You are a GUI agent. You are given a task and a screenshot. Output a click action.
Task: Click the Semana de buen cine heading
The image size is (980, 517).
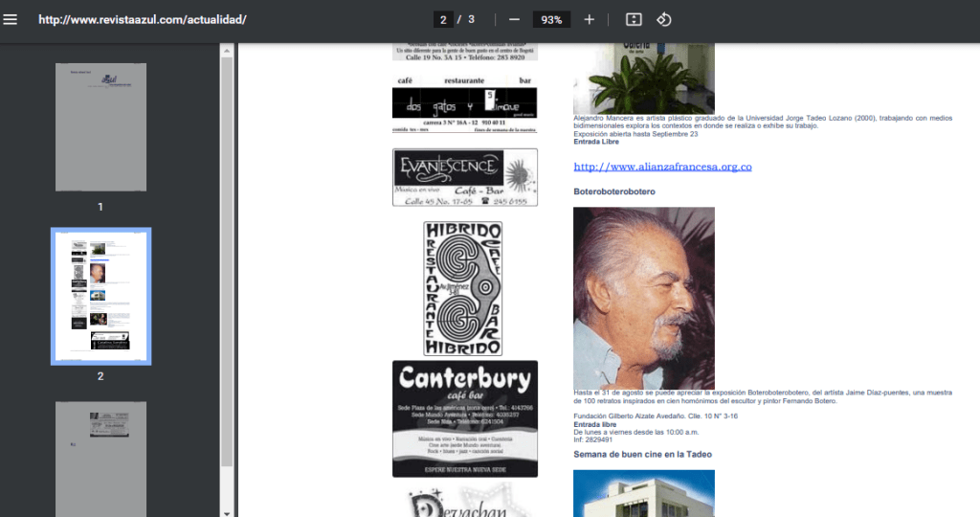(642, 454)
